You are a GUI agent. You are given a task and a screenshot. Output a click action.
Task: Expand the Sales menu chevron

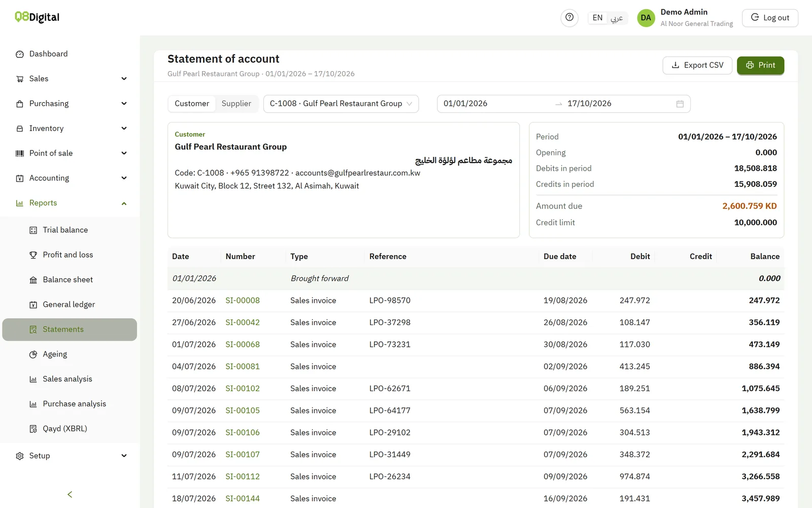pyautogui.click(x=124, y=79)
